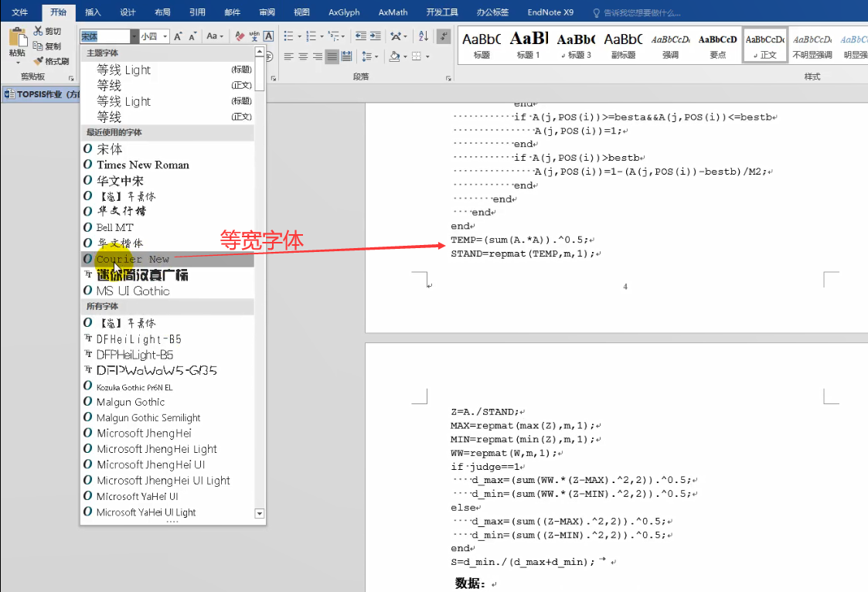This screenshot has height=592, width=868.
Task: Sort text with the A-Z sort icon
Action: [424, 36]
